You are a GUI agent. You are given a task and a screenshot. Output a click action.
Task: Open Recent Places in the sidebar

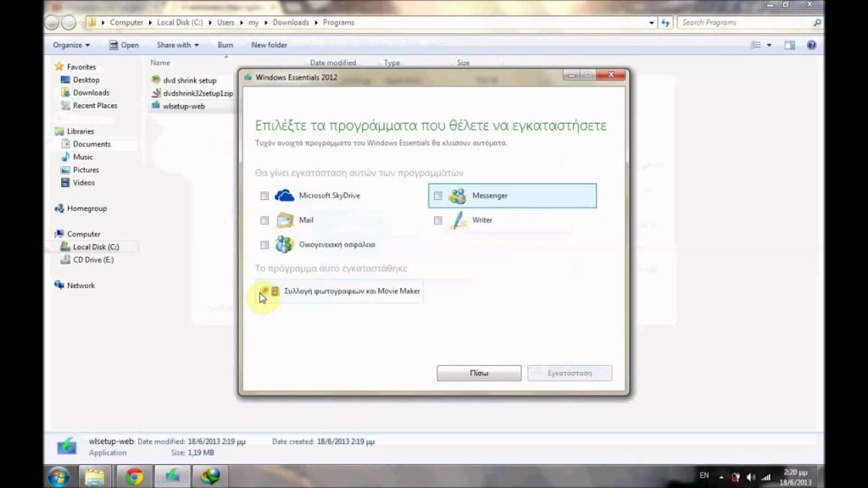(95, 106)
